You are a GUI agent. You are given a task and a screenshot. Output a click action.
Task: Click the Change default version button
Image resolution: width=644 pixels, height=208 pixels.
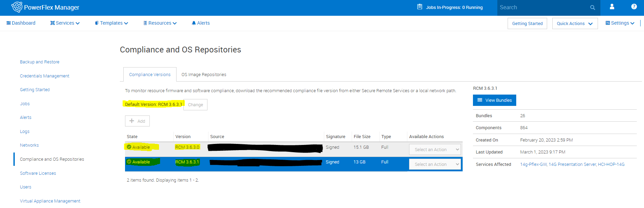click(x=195, y=105)
